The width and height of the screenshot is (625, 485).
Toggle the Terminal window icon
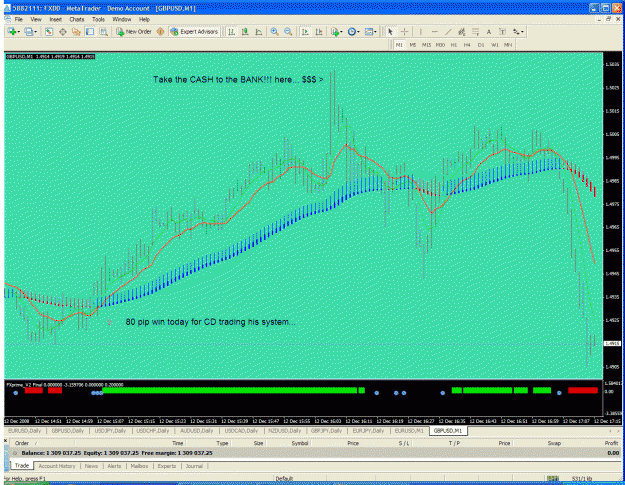coord(90,32)
